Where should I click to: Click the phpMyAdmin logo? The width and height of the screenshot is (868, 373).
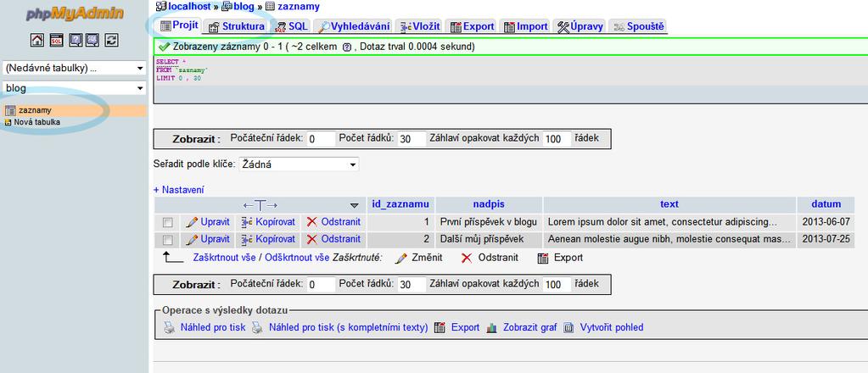coord(74,13)
